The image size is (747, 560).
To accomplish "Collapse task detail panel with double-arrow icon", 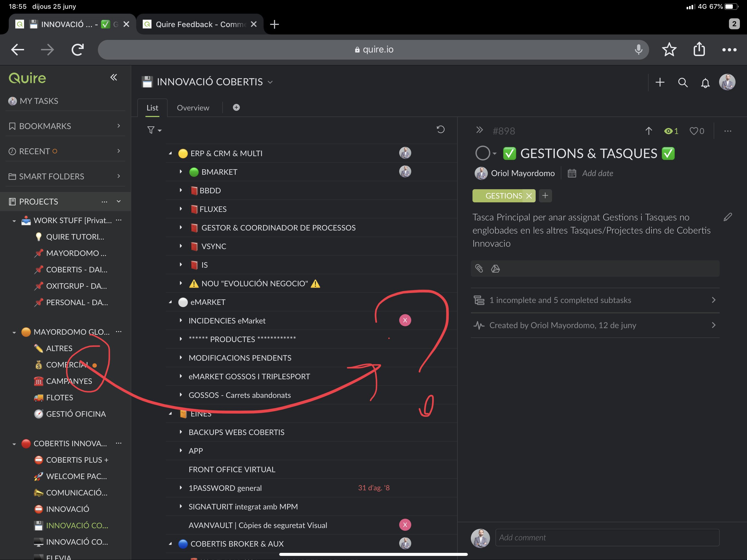I will click(480, 130).
